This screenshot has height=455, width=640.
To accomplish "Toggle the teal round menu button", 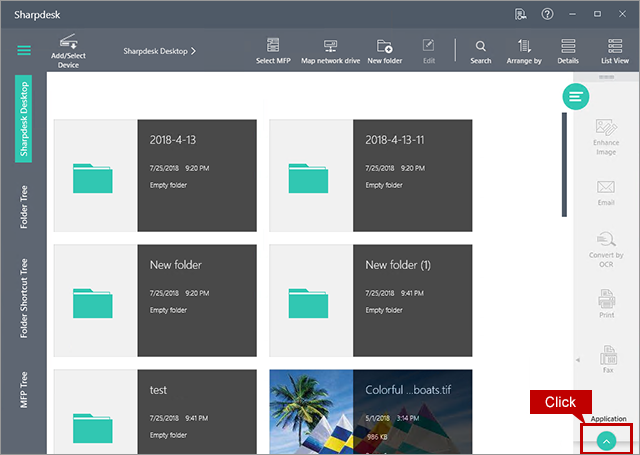I will 575,96.
